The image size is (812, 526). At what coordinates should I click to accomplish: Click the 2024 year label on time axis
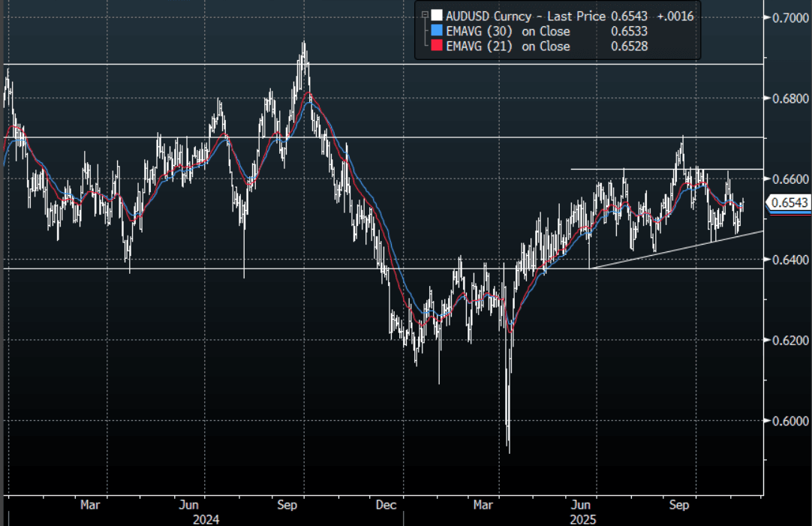pos(206,518)
